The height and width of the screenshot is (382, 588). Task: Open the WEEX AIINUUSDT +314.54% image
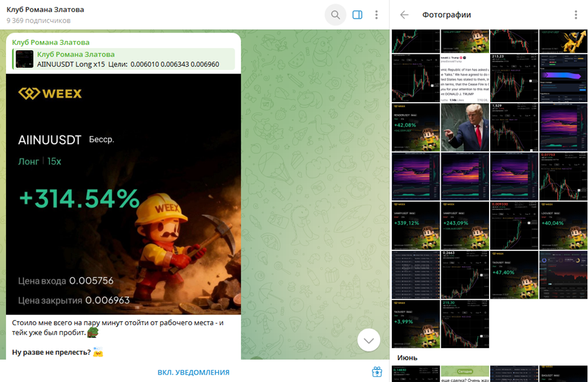(x=123, y=194)
